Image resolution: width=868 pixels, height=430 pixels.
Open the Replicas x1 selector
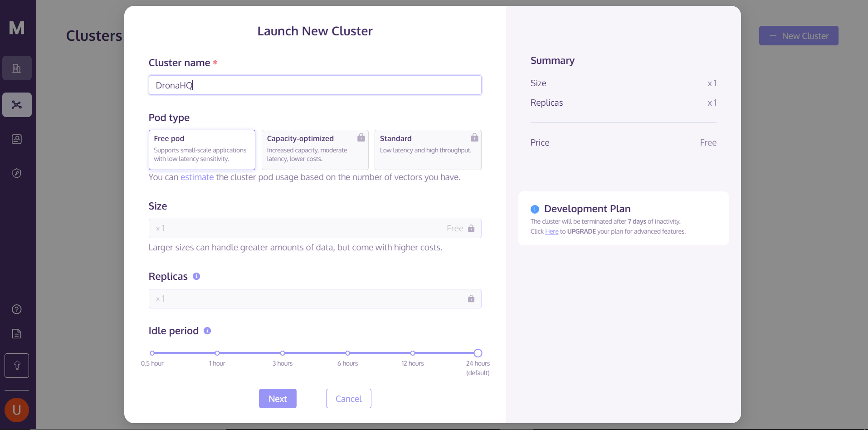pyautogui.click(x=315, y=298)
